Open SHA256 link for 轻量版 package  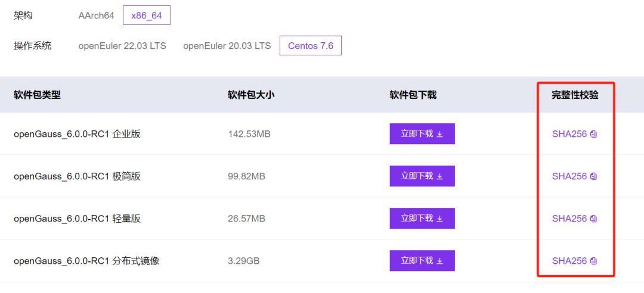(569, 219)
